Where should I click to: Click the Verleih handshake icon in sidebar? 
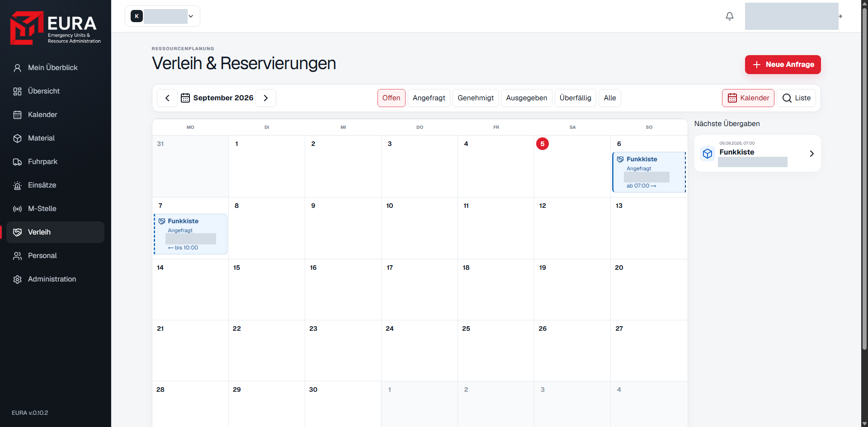17,232
